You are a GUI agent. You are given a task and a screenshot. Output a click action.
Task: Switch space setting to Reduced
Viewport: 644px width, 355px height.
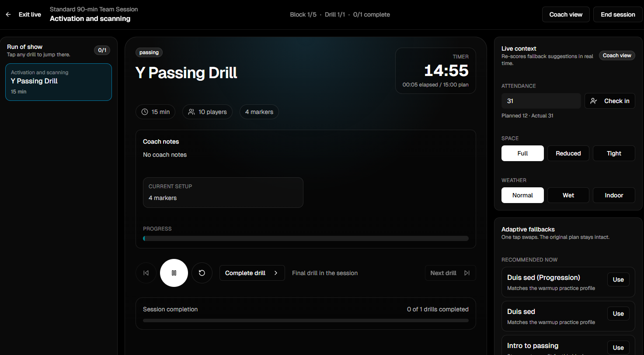[x=568, y=153]
